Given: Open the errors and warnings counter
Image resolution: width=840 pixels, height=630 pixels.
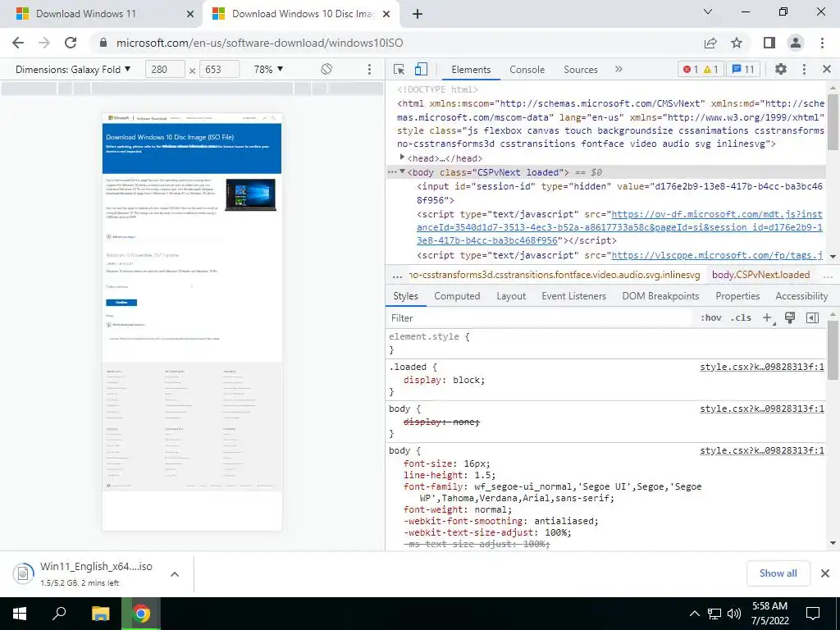Looking at the screenshot, I should (x=701, y=69).
